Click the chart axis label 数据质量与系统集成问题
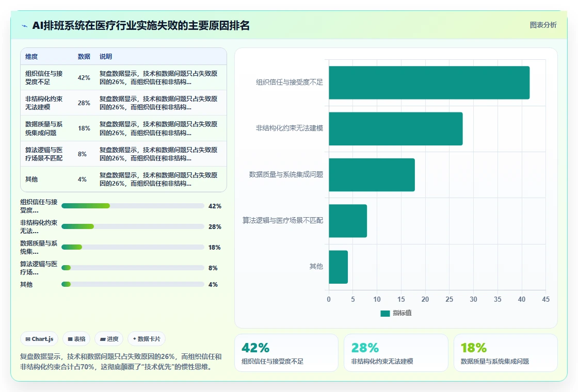Image resolution: width=578 pixels, height=392 pixels. [x=286, y=174]
